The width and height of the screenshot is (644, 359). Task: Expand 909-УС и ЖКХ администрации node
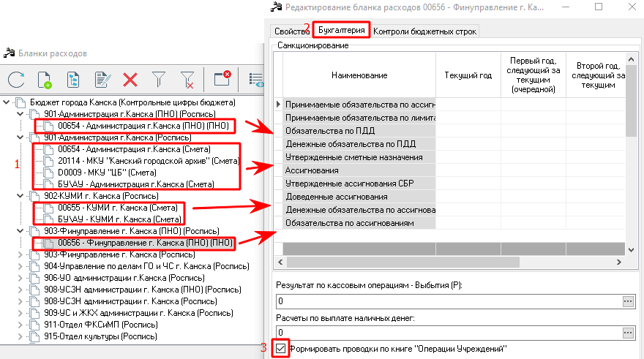[x=20, y=313]
